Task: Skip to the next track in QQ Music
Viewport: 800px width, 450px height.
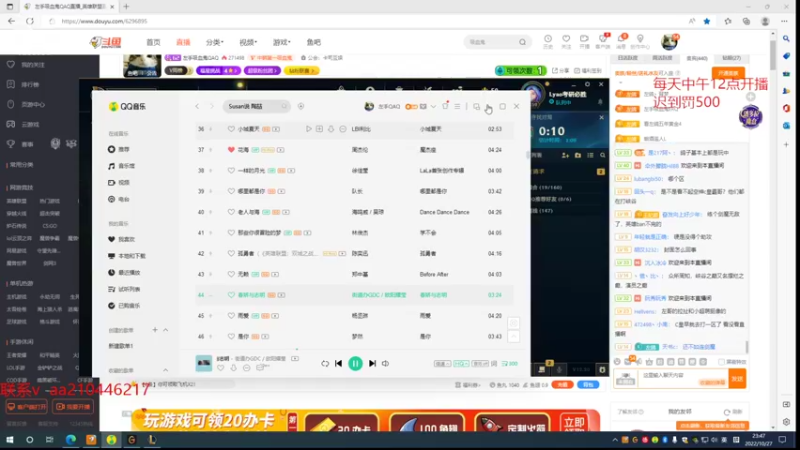Action: (x=372, y=363)
